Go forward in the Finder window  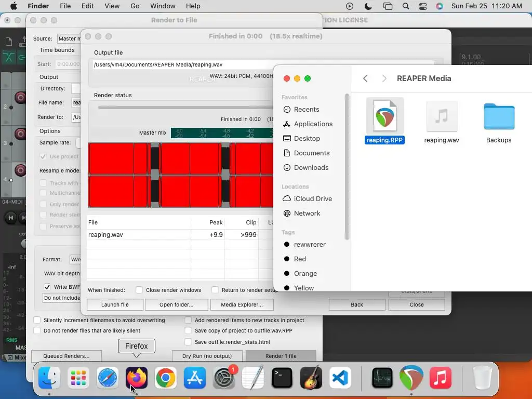(x=384, y=78)
